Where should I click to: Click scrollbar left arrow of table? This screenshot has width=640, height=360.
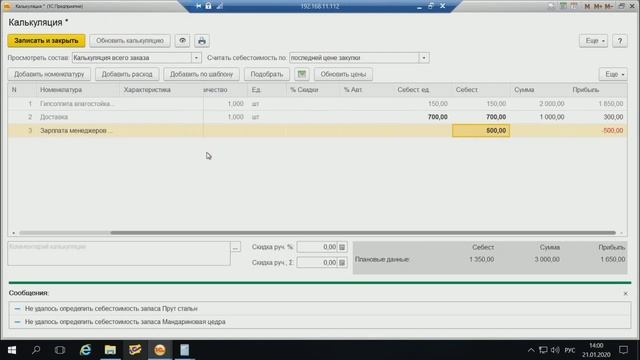click(x=13, y=233)
